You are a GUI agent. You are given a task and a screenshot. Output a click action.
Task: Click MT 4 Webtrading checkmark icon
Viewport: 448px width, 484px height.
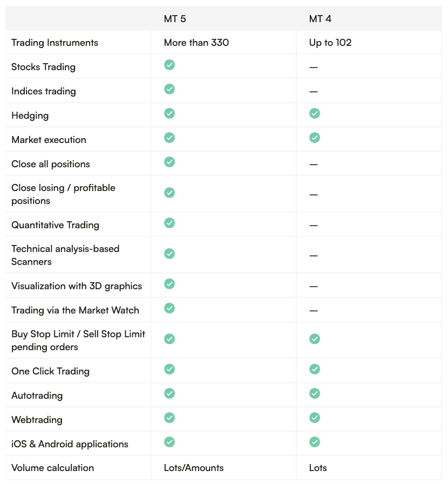315,418
